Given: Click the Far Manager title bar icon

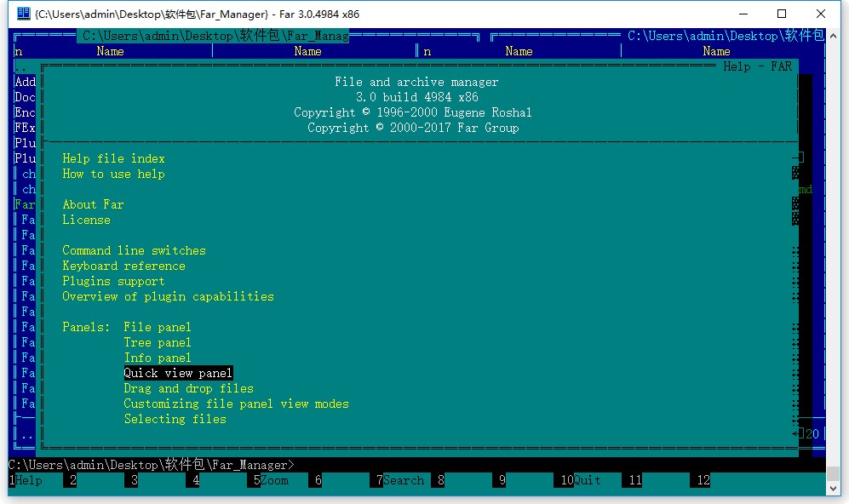Looking at the screenshot, I should point(23,14).
